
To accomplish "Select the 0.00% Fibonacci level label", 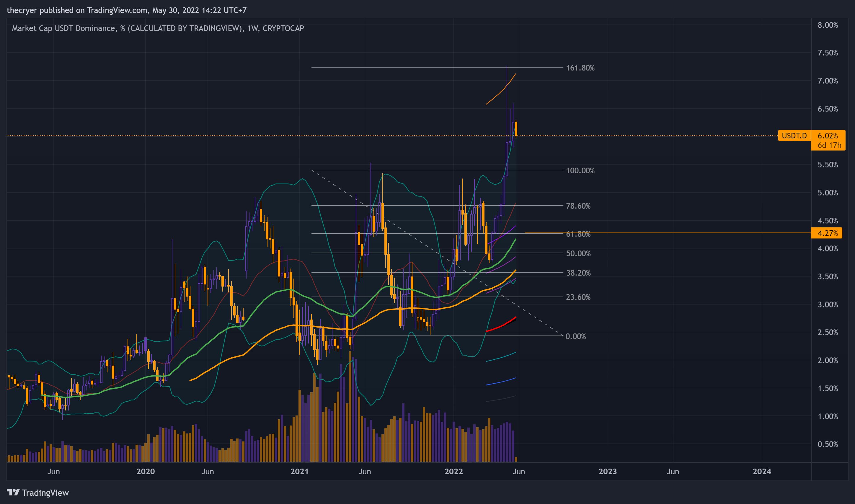I will (576, 336).
